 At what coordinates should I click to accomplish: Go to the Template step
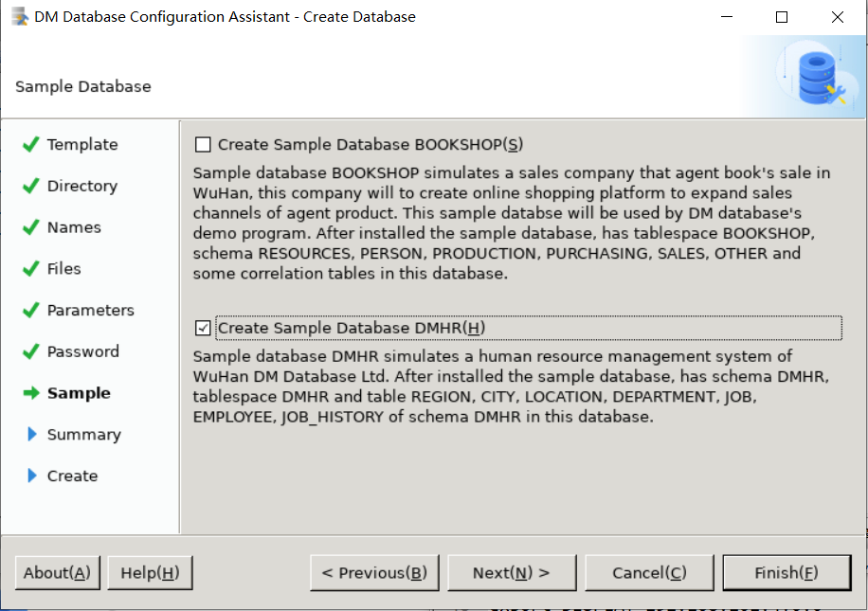(82, 144)
